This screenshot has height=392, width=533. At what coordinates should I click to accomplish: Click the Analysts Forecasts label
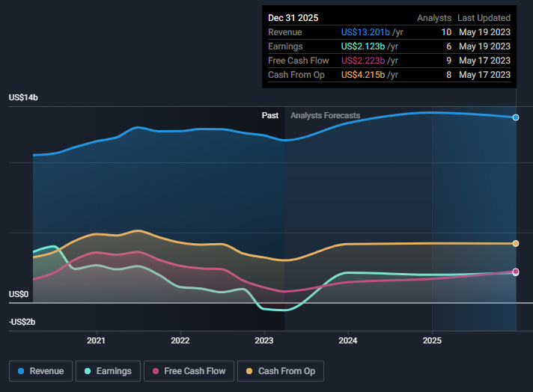tap(326, 115)
